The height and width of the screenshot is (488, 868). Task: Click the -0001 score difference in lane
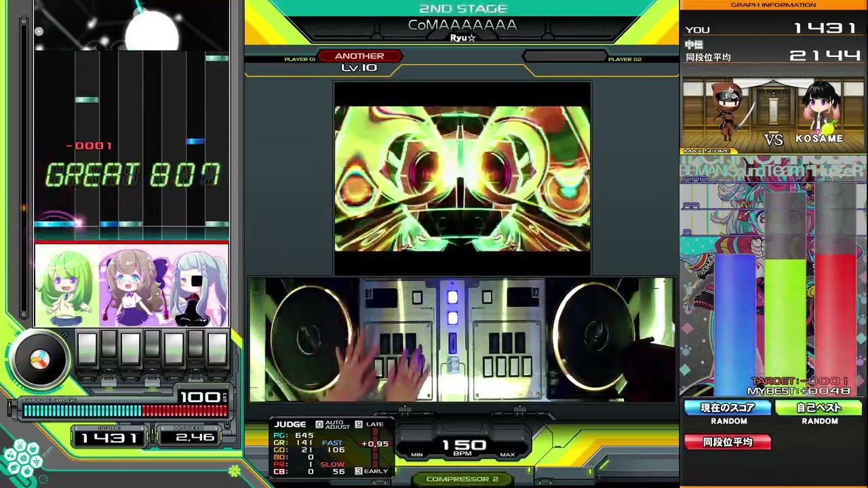(x=89, y=146)
